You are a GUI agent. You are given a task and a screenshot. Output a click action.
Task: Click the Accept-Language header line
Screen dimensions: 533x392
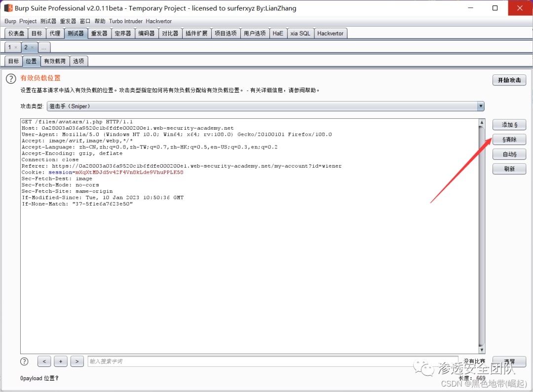150,147
